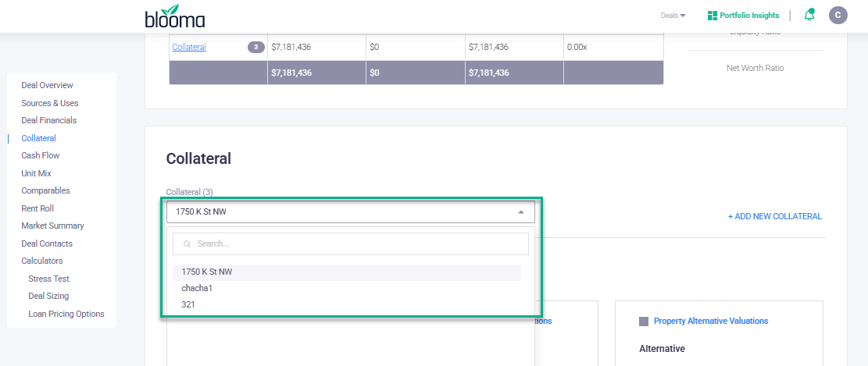Image resolution: width=868 pixels, height=366 pixels.
Task: Open the Rent Roll section
Action: pos(38,208)
